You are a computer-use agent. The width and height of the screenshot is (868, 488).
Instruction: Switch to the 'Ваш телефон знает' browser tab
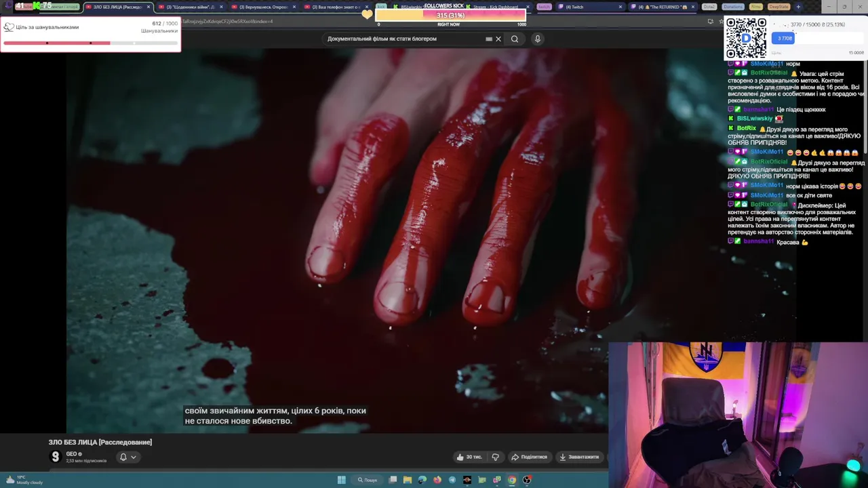click(336, 7)
